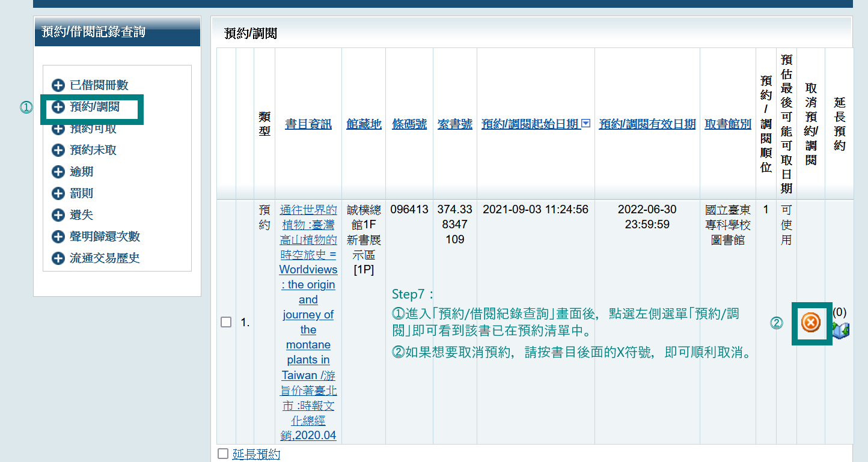
Task: Click the pickup library 國立臺東專科學校圖書館 cell
Action: [728, 225]
